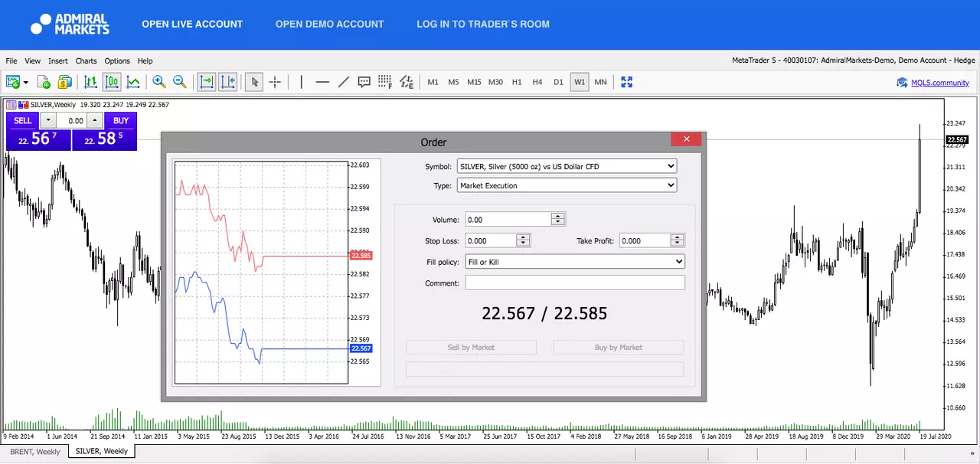Set timeframe to M5

click(x=453, y=82)
